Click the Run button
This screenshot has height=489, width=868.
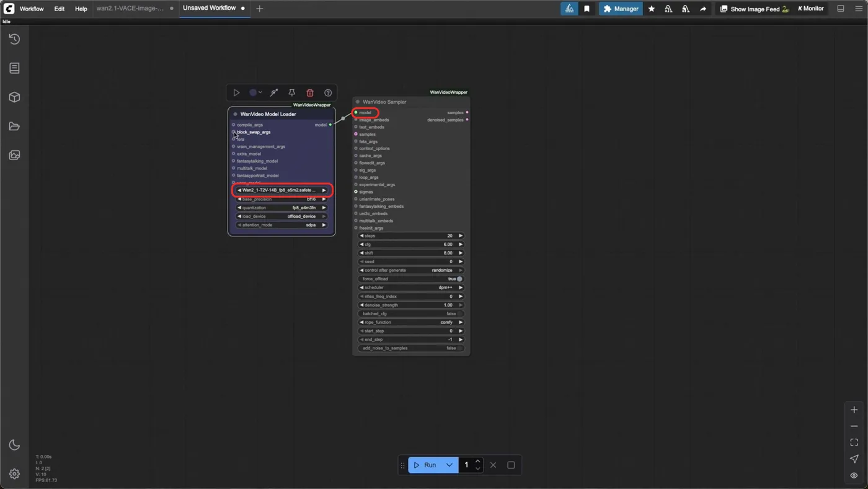pyautogui.click(x=425, y=465)
